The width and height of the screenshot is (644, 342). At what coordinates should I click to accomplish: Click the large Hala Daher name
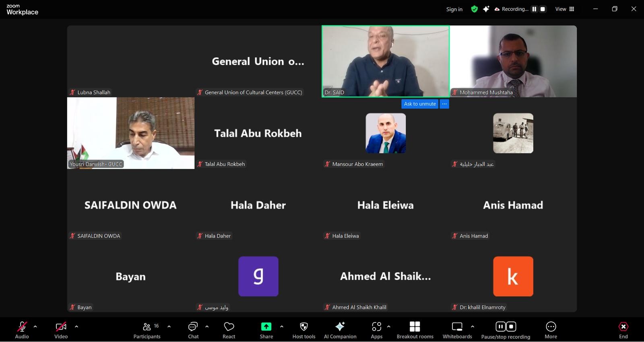[258, 205]
